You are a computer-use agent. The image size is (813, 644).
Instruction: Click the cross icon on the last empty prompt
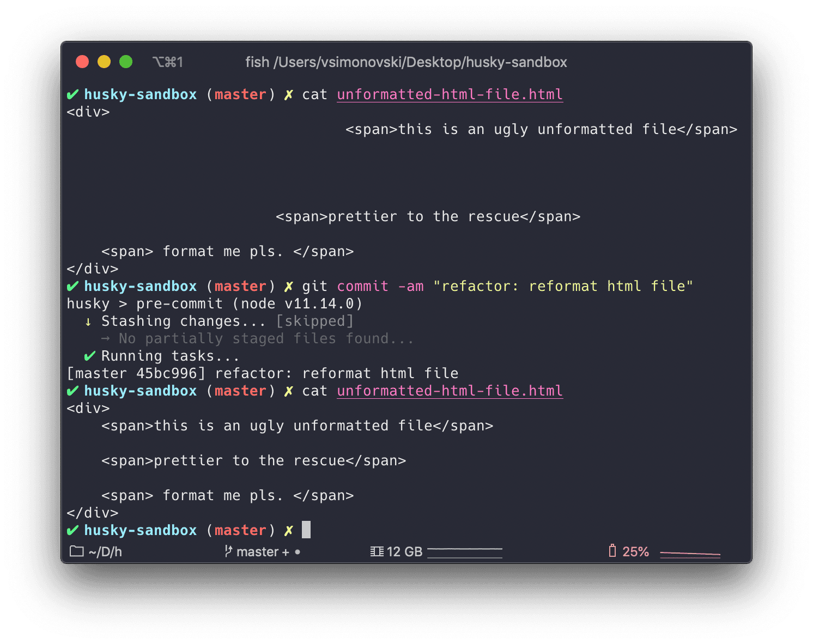[x=288, y=530]
